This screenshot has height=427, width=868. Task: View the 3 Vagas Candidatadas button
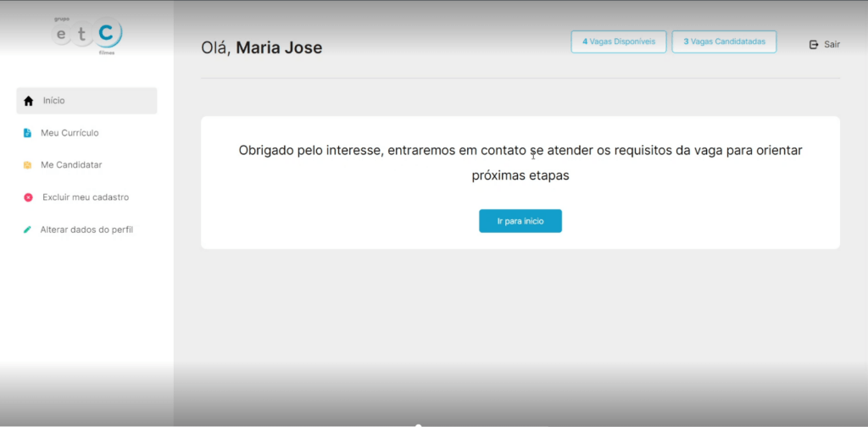(x=724, y=42)
